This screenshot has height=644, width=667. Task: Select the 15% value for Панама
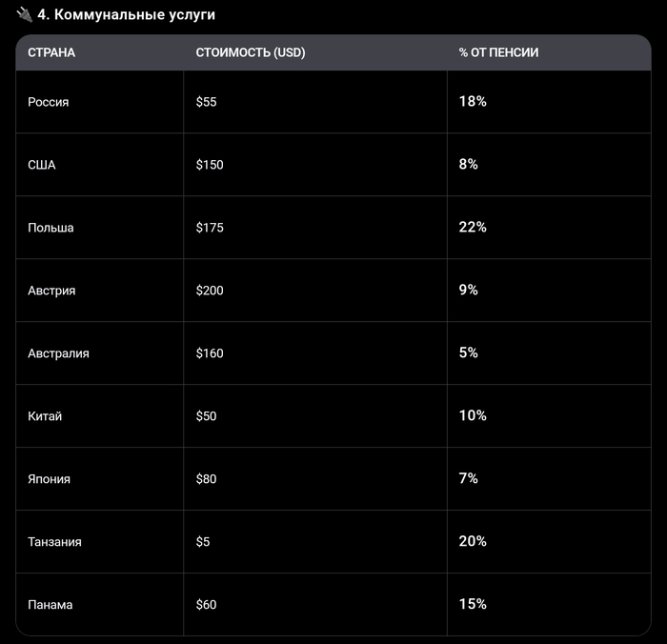[473, 604]
